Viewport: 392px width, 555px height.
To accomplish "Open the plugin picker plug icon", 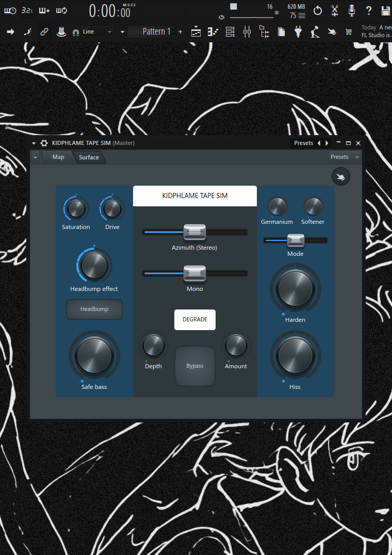I will click(x=298, y=32).
